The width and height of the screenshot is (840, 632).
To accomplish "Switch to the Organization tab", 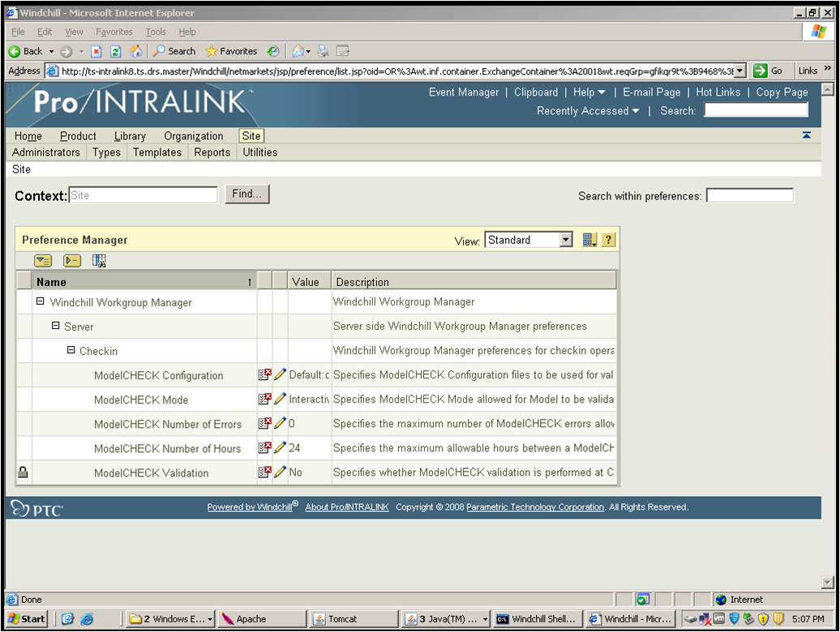I will [194, 136].
